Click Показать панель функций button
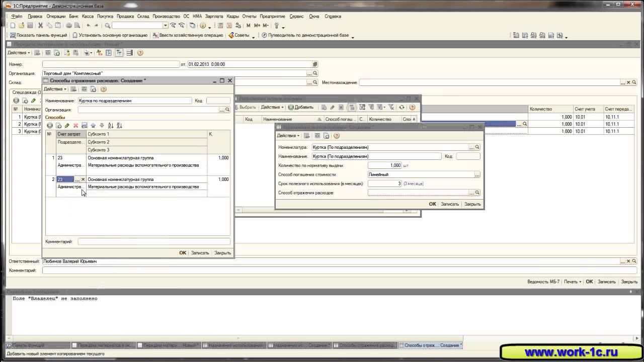Viewport: 644px width, 362px height. click(38, 36)
